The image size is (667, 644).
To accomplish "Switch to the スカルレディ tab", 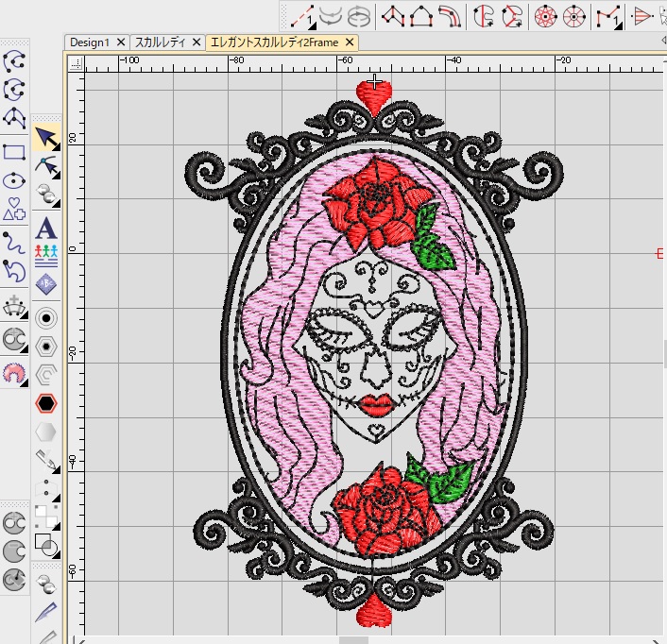I will pos(161,42).
